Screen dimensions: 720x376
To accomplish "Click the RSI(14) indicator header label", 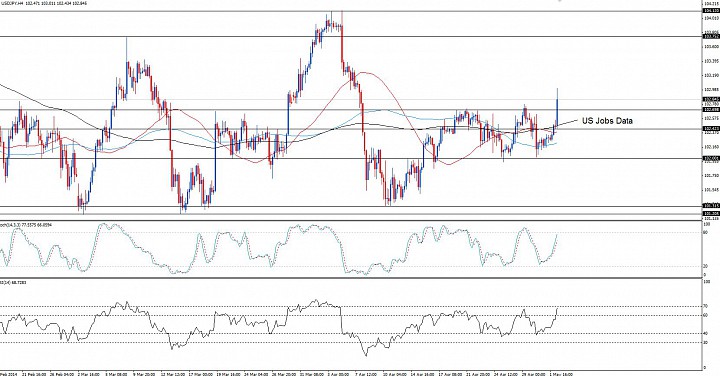I will coord(13,282).
